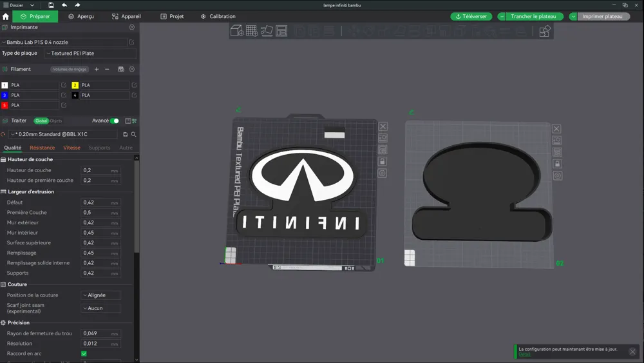The width and height of the screenshot is (644, 363).
Task: Open plate 01 settings circle icon
Action: 383,173
